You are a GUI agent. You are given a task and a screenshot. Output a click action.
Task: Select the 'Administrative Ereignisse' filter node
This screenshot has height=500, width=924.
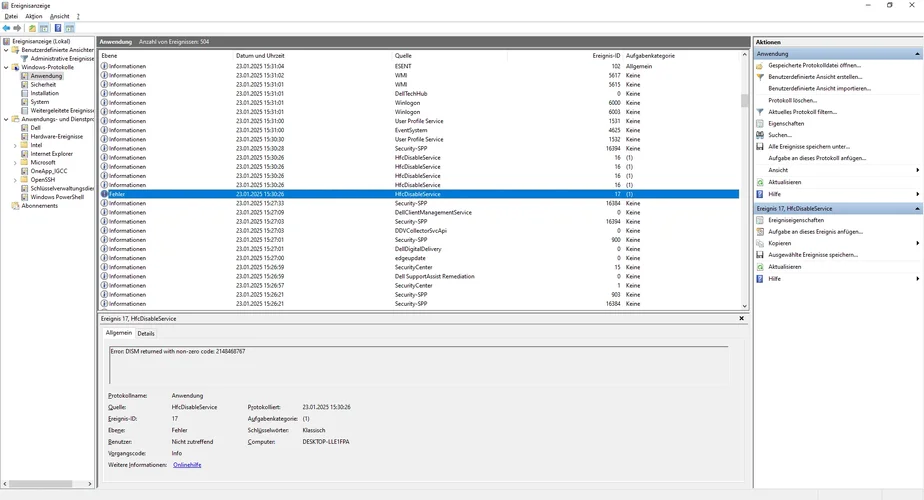62,58
